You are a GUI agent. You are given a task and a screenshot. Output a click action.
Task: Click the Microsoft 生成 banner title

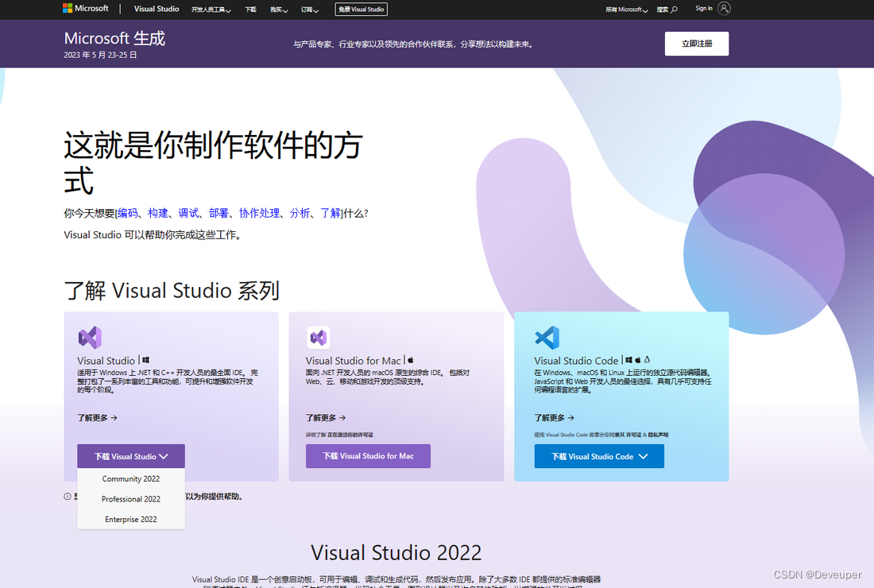(115, 38)
